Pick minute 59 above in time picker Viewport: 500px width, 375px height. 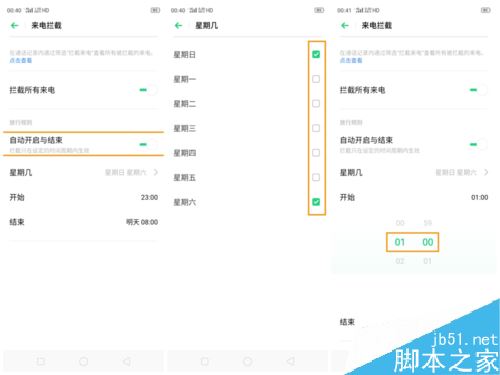(x=428, y=223)
